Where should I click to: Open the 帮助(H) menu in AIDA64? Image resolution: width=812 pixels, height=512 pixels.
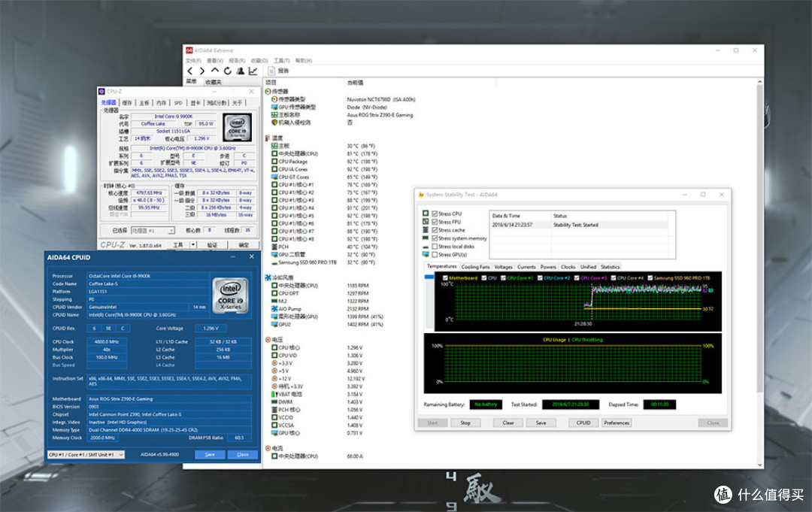click(x=304, y=61)
